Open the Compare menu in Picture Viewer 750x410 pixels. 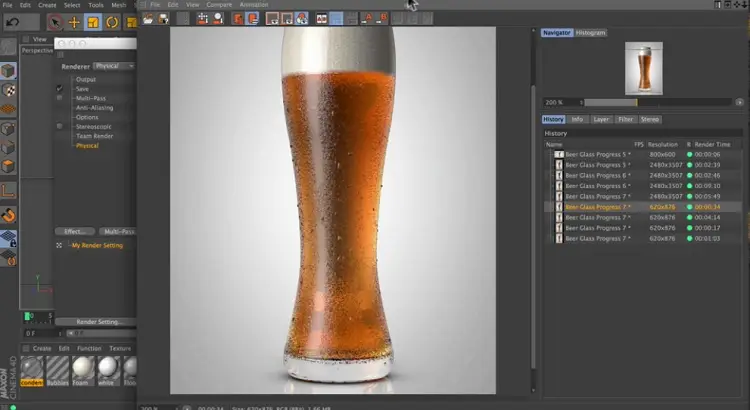click(219, 5)
